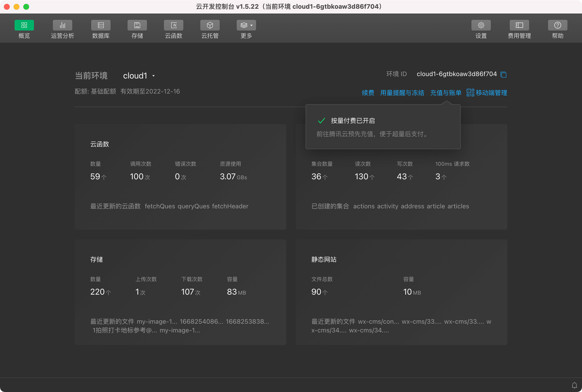Expand the 更多 dropdown menu

pos(246,25)
